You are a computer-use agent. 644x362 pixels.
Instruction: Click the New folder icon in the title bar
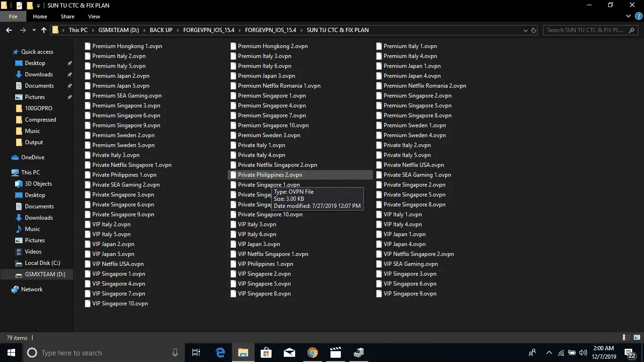pos(30,6)
